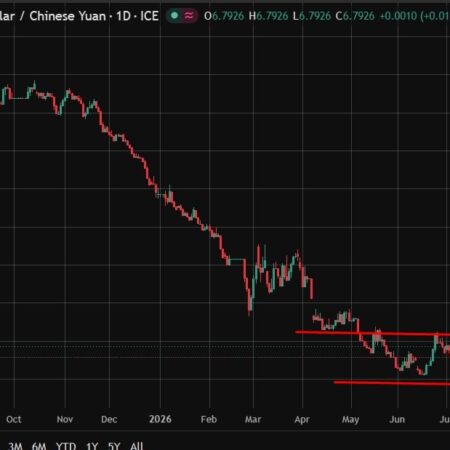Click the Feb label on time axis
This screenshot has height=450, width=450.
[209, 419]
